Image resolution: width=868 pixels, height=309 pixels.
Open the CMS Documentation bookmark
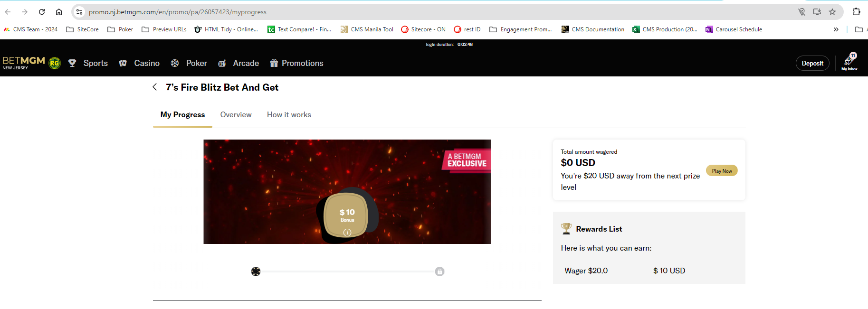tap(593, 29)
